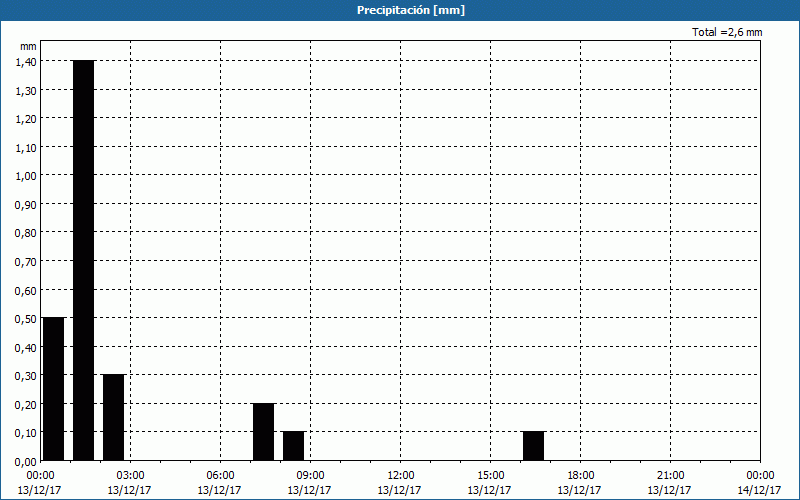Viewport: 800px width, 500px height.
Task: Click the 1,10 y-axis label
Action: click(27, 147)
